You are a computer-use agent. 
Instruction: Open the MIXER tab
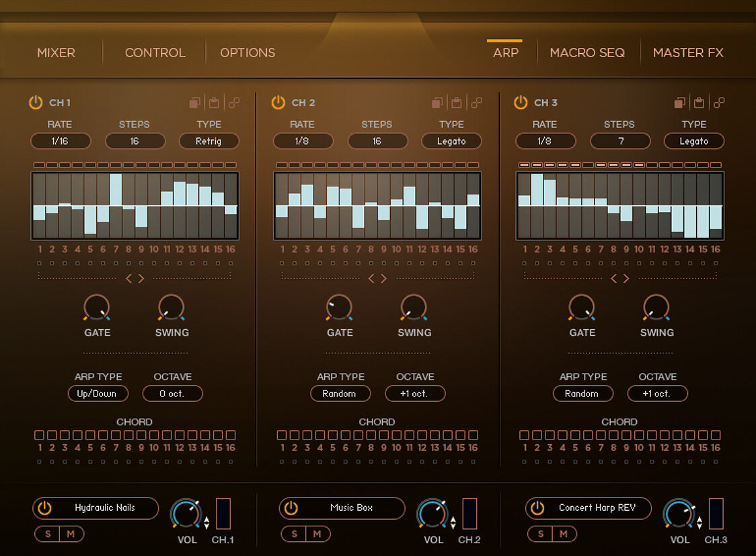pyautogui.click(x=56, y=53)
